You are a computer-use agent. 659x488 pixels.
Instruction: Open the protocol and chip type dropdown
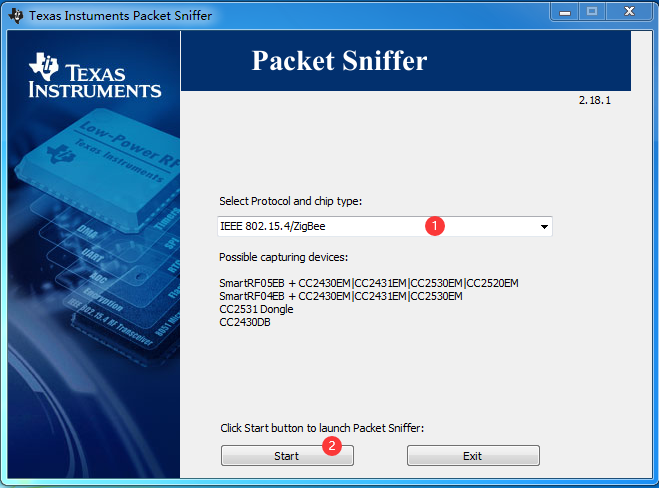385,226
